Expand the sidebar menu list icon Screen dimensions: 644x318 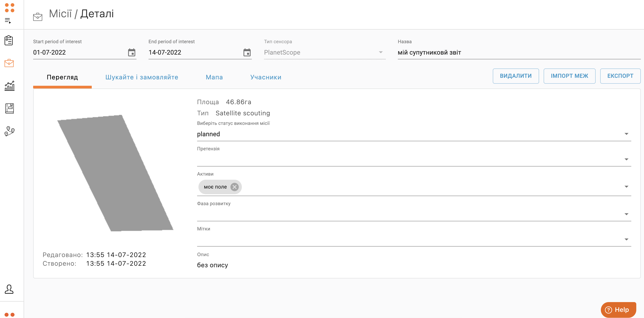click(8, 21)
